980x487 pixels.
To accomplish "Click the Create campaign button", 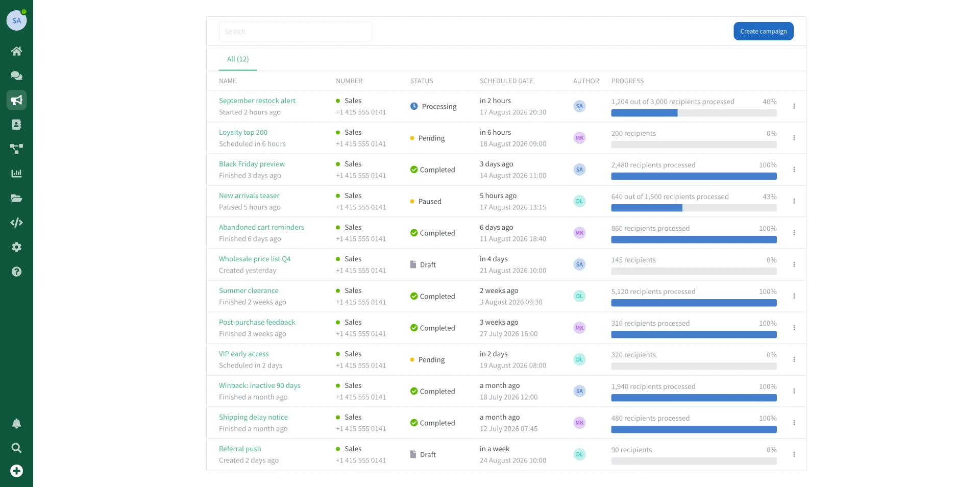I will (764, 31).
